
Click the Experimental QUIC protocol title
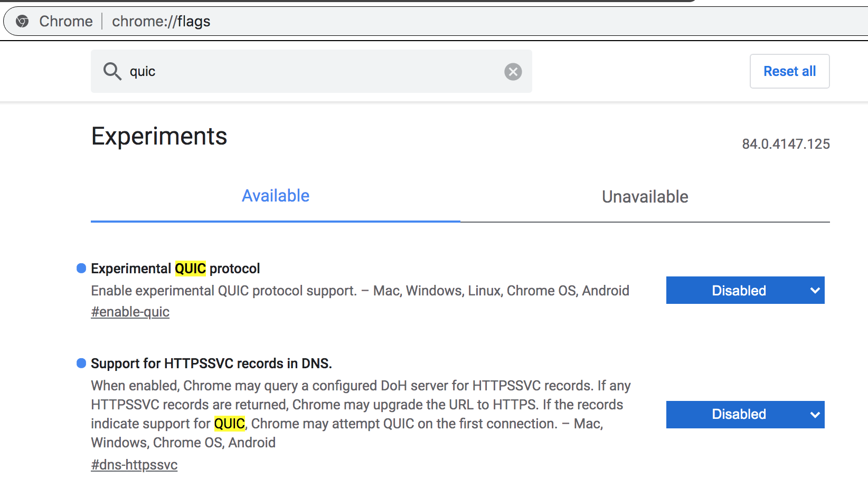(x=175, y=269)
